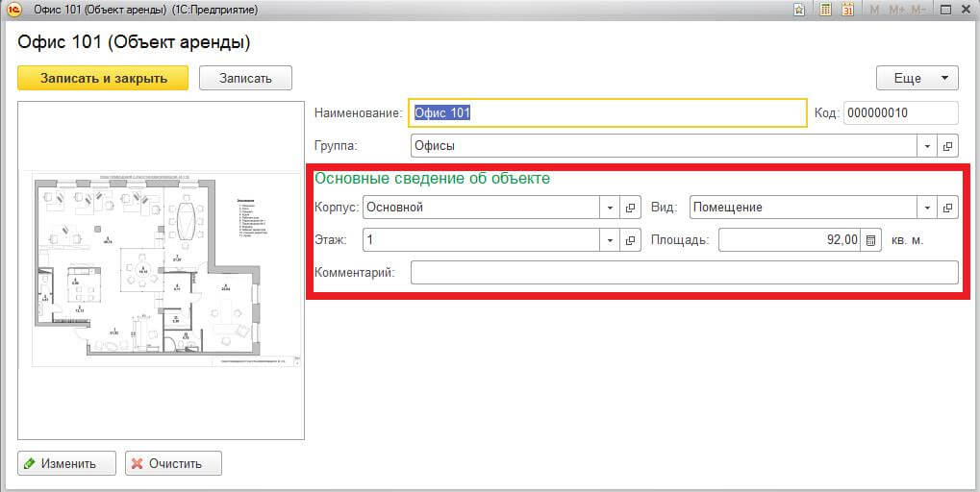Close the Офис 101 window
This screenshot has height=492, width=980.
pyautogui.click(x=966, y=10)
